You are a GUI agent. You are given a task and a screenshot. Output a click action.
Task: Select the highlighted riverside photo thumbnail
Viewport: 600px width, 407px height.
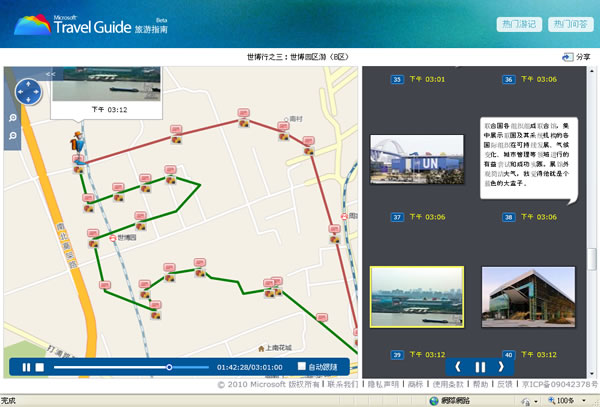click(415, 297)
